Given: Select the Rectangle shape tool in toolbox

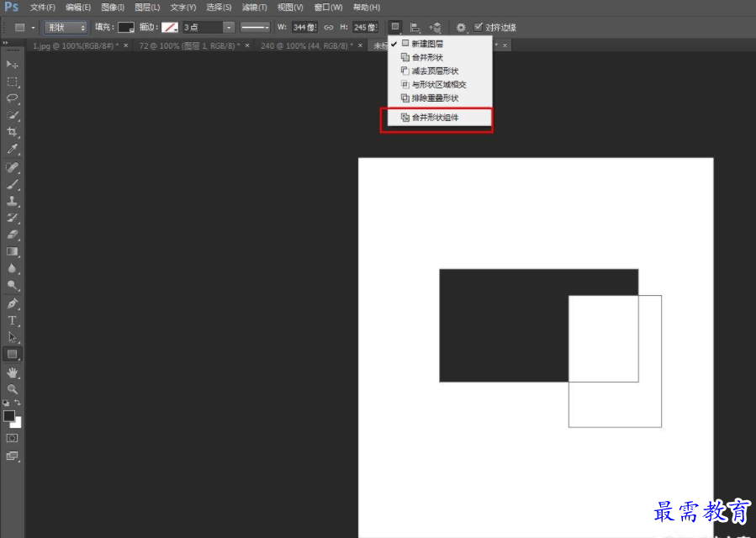Looking at the screenshot, I should tap(13, 355).
